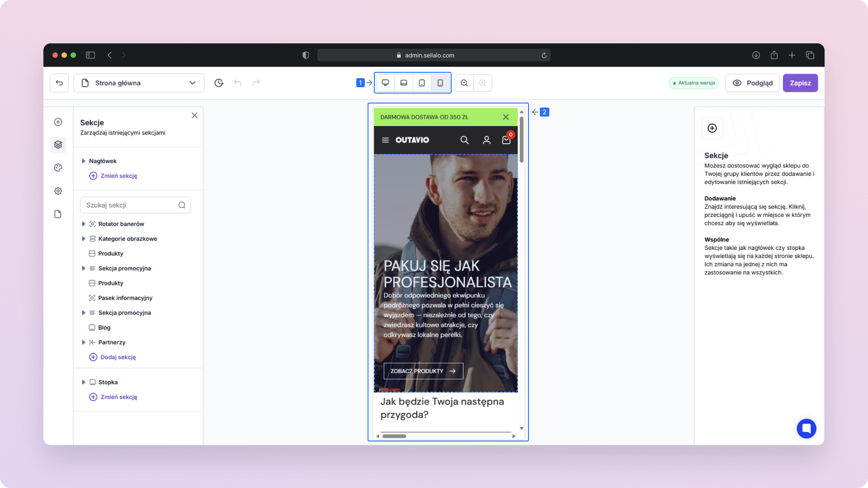The height and width of the screenshot is (488, 868).
Task: Select the Pasek informacyjny section item
Action: pyautogui.click(x=125, y=298)
